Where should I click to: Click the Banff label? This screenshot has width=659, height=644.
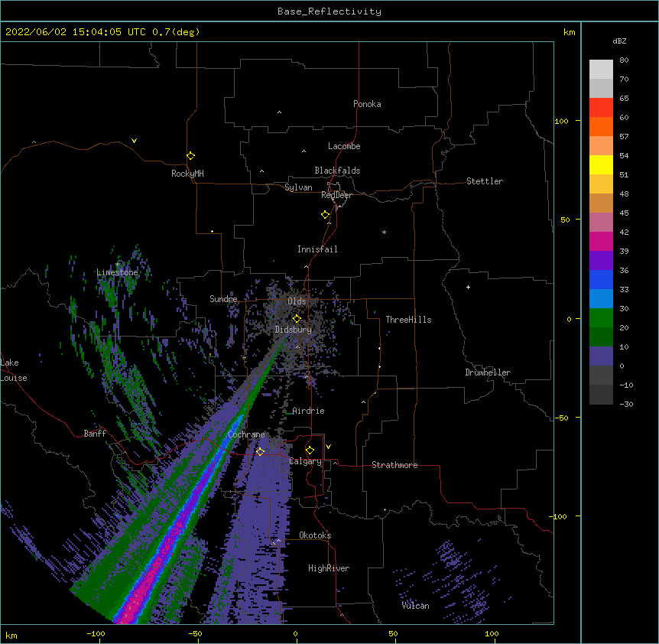[x=95, y=434]
